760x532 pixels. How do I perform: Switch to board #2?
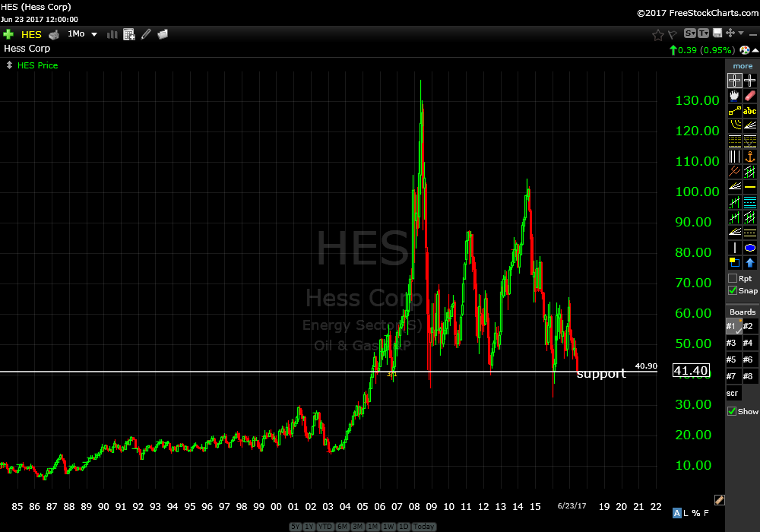click(x=749, y=326)
